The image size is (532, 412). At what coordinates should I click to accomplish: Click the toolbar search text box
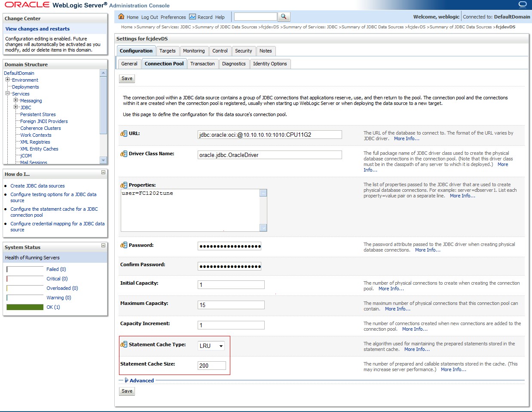pyautogui.click(x=256, y=16)
